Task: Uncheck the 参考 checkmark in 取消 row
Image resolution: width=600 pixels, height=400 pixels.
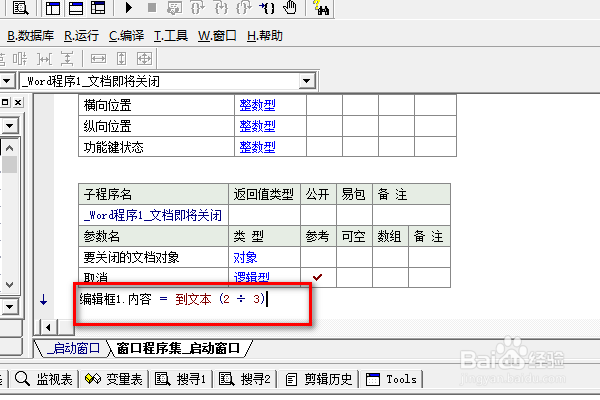Action: point(318,277)
